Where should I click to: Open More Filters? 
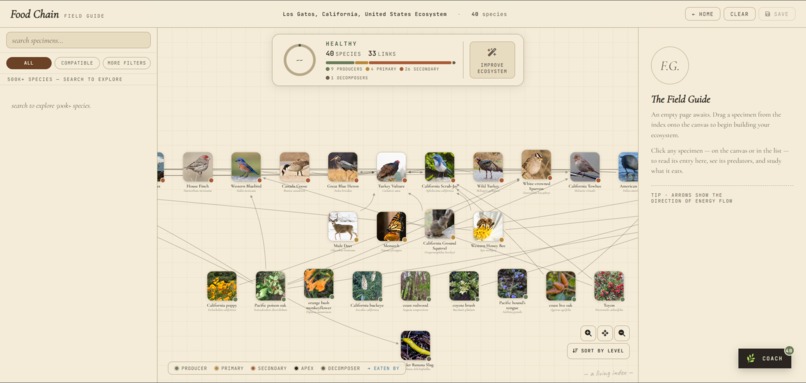tap(126, 63)
